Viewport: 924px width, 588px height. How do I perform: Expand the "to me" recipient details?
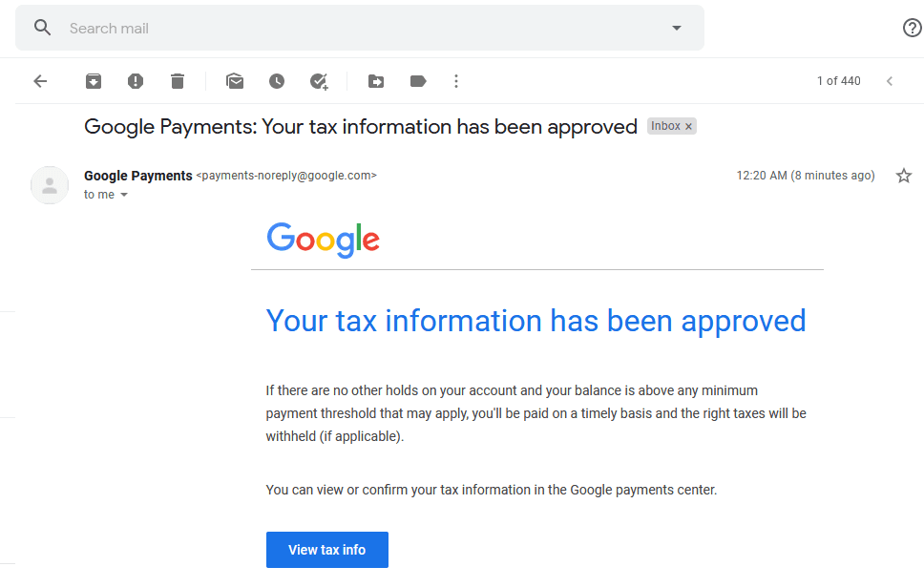click(x=124, y=195)
